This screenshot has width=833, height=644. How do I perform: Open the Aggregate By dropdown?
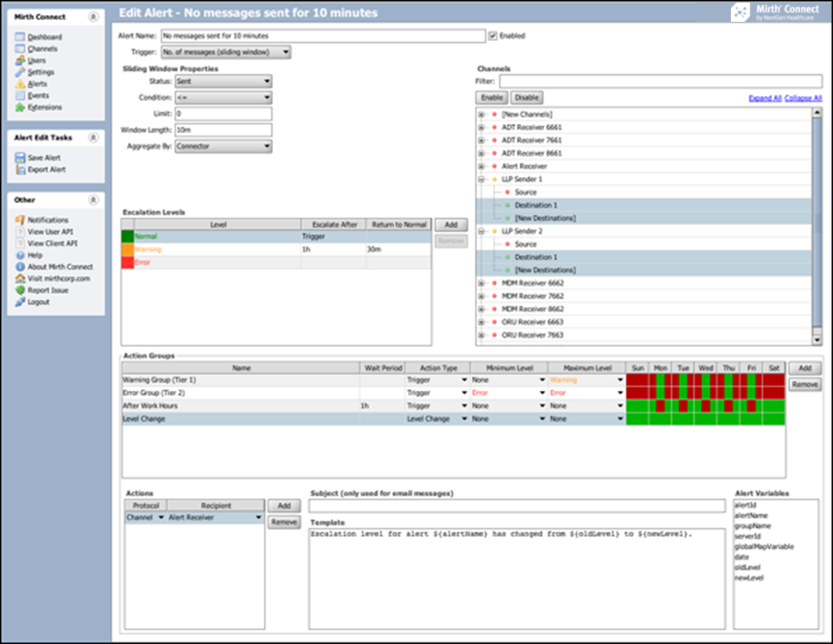[223, 147]
